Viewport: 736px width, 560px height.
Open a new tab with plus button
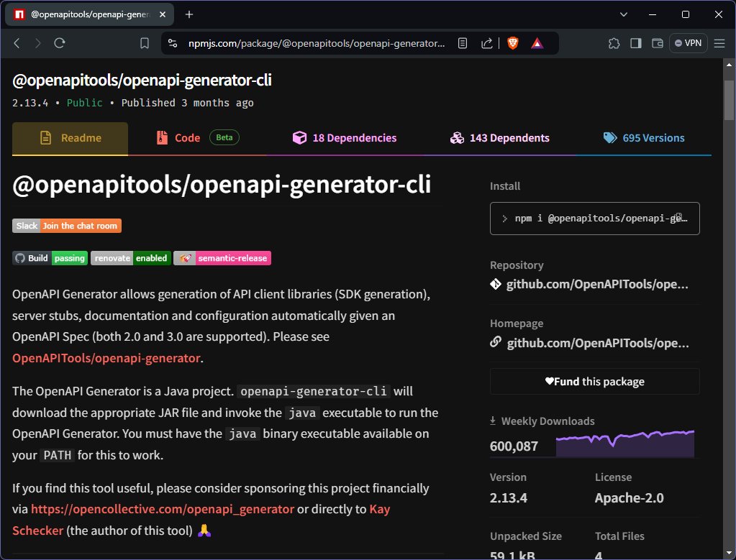(x=189, y=14)
